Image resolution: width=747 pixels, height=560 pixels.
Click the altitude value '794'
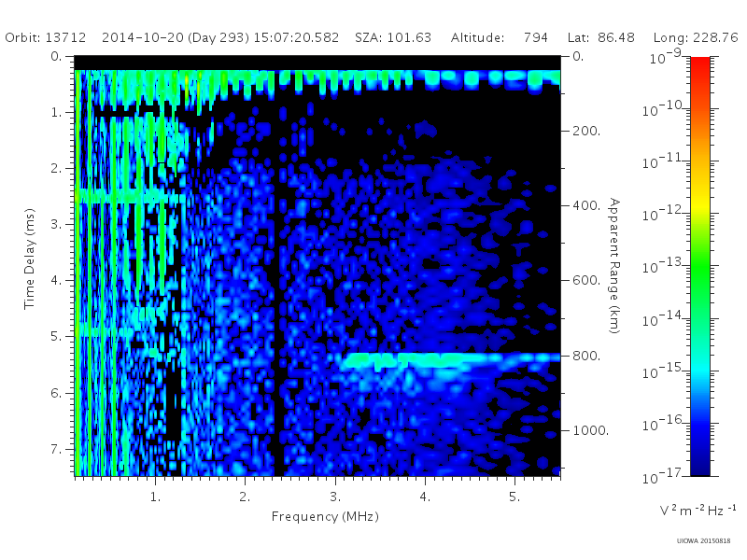535,37
